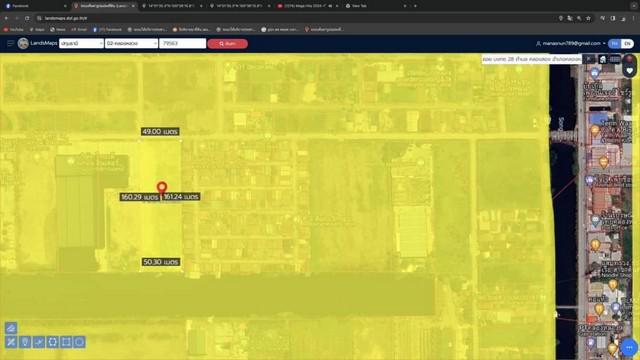Open the Chrome three-dot menu
Image resolution: width=640 pixels, height=360 pixels.
tap(634, 18)
